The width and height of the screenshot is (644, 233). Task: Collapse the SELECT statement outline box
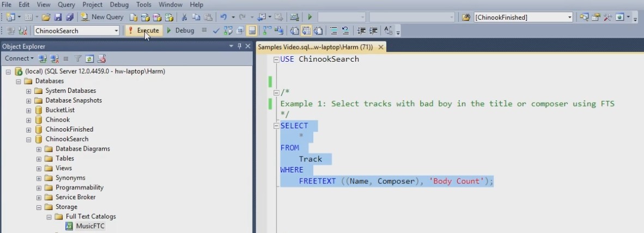pos(276,126)
